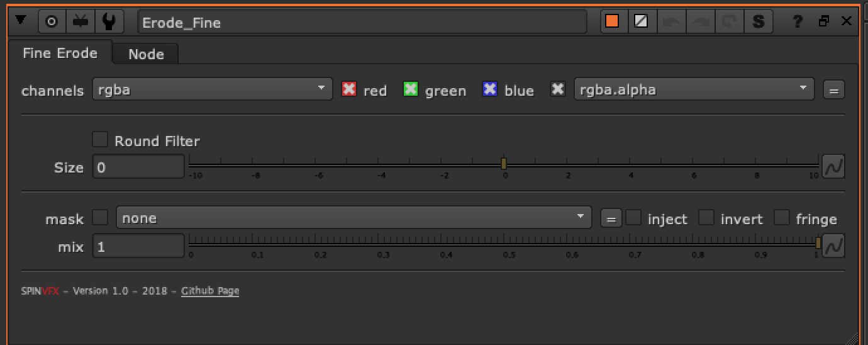Open Size animation curve menu icon
Viewport: 868px width, 345px height.
(x=833, y=167)
